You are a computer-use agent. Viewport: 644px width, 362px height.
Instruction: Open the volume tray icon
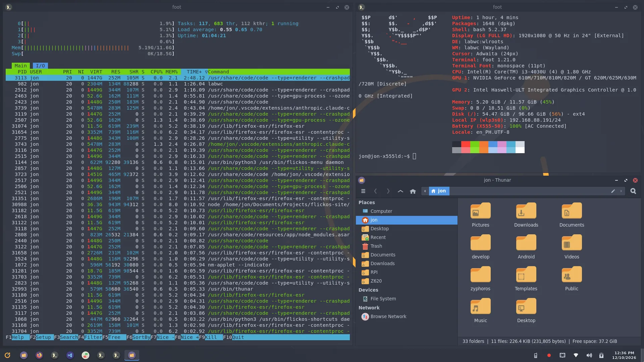pos(589,355)
